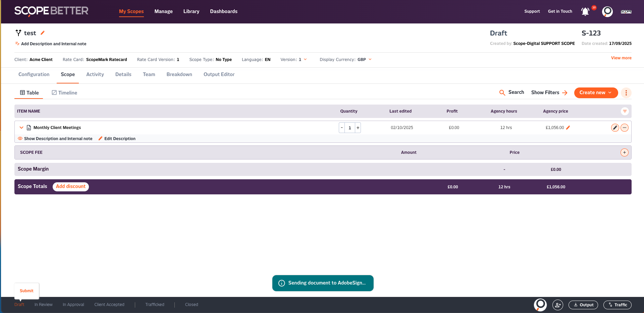644x313 pixels.
Task: Switch the view to Timeline
Action: (64, 92)
